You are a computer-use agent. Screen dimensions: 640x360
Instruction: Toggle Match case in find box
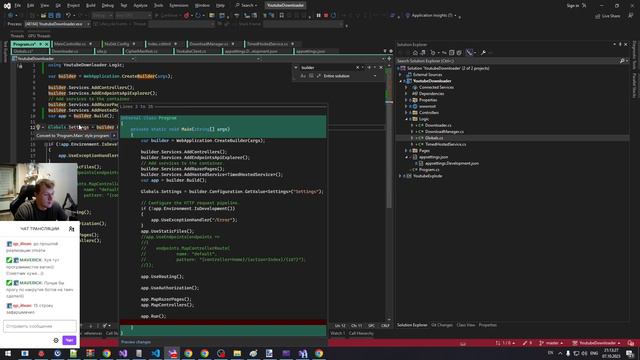pyautogui.click(x=303, y=76)
